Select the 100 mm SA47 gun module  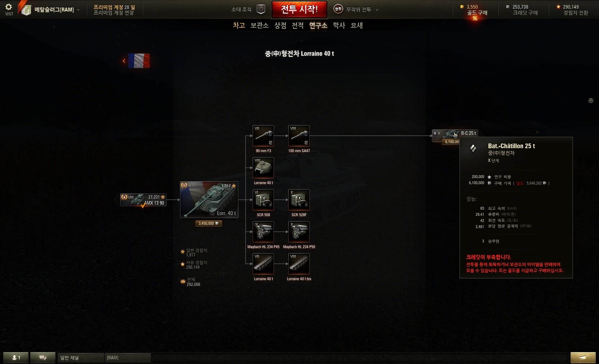tap(299, 136)
